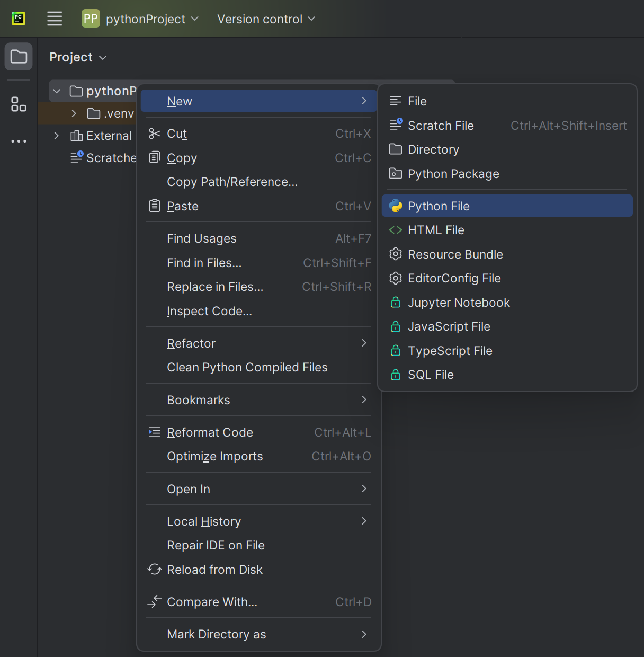Click Scratch File in New submenu
The image size is (644, 657).
click(440, 126)
